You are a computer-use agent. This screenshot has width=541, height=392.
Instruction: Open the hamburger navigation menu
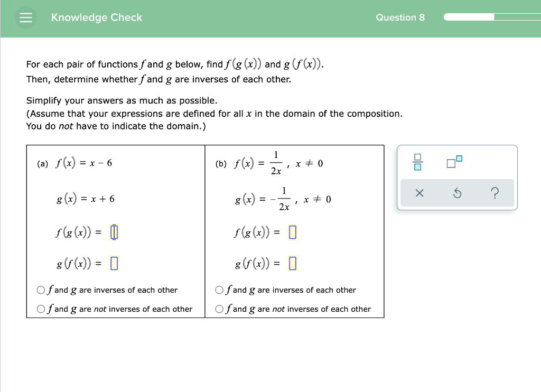coord(25,17)
